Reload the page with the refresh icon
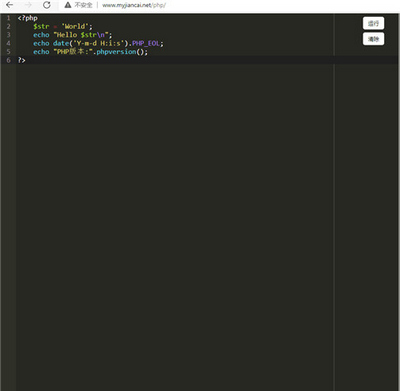Screen dimensions: 400x391 (47, 5)
